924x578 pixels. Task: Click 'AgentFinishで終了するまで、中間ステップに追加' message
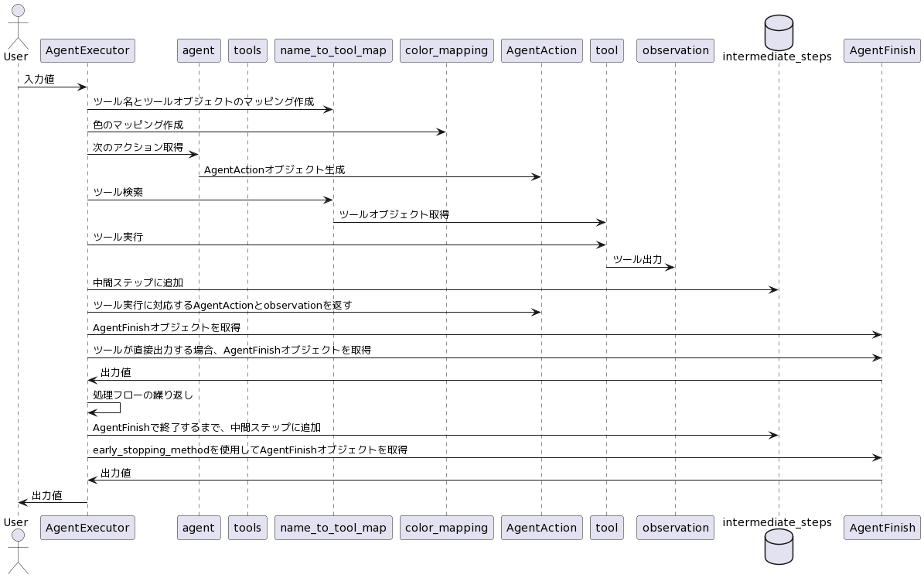(x=207, y=427)
